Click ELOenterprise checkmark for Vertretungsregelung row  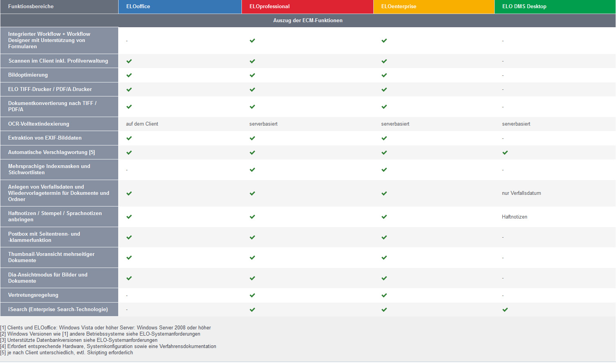(384, 295)
